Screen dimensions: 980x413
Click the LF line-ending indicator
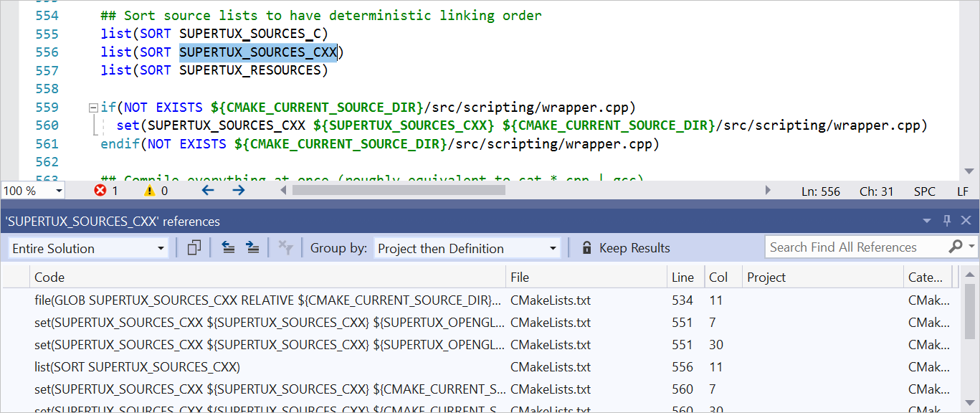[x=963, y=191]
